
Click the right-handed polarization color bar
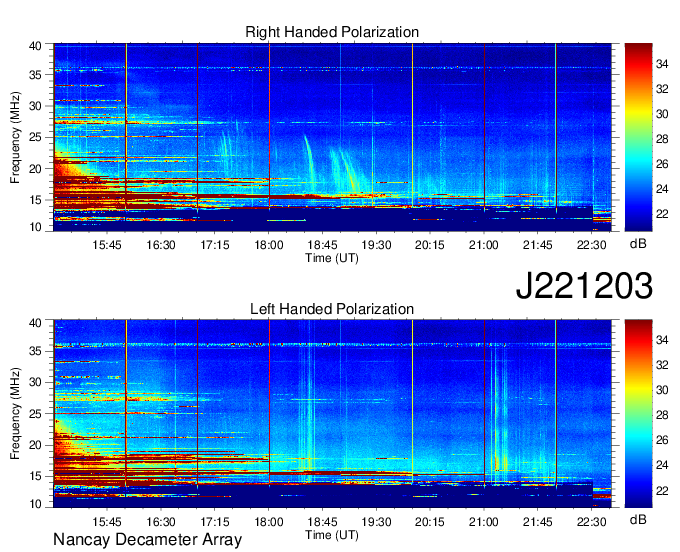tap(638, 137)
